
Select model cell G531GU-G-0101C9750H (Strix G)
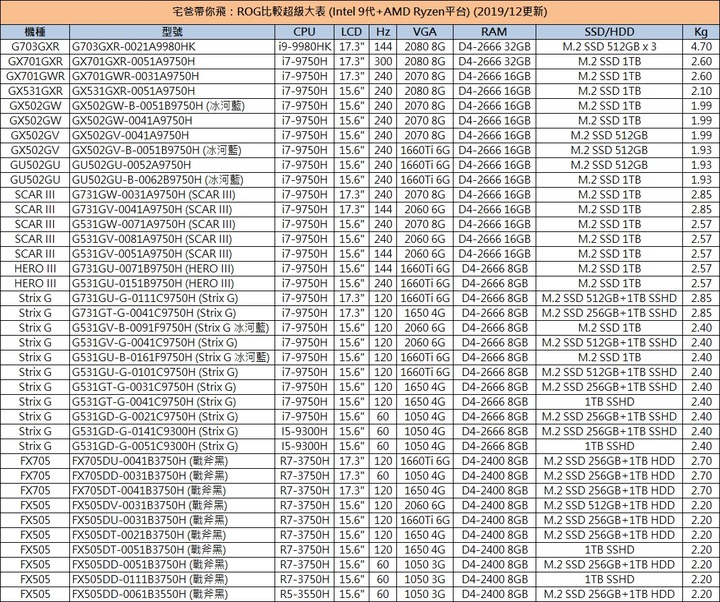point(172,372)
